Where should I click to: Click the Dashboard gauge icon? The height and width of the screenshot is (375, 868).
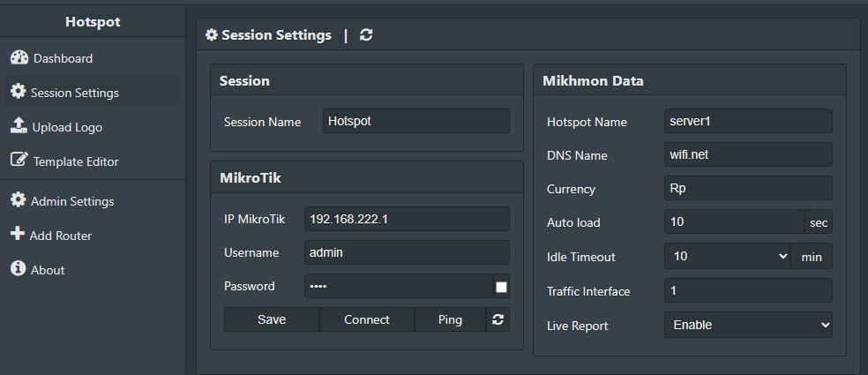(19, 57)
